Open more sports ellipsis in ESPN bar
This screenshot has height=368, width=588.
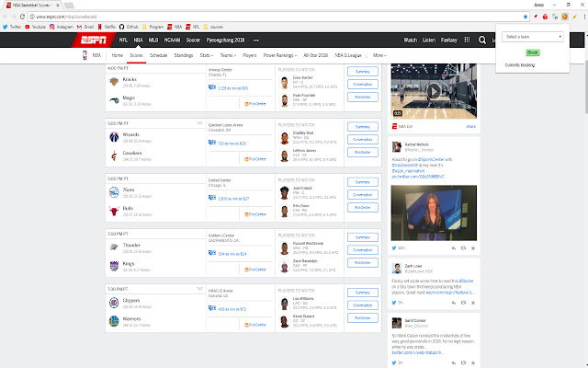tap(255, 40)
